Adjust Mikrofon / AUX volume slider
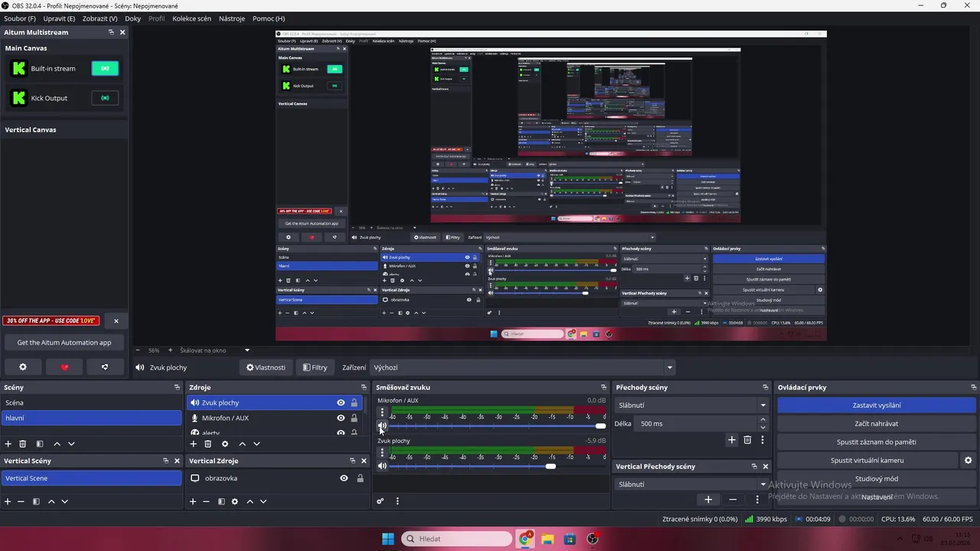The width and height of the screenshot is (980, 551). pyautogui.click(x=498, y=426)
